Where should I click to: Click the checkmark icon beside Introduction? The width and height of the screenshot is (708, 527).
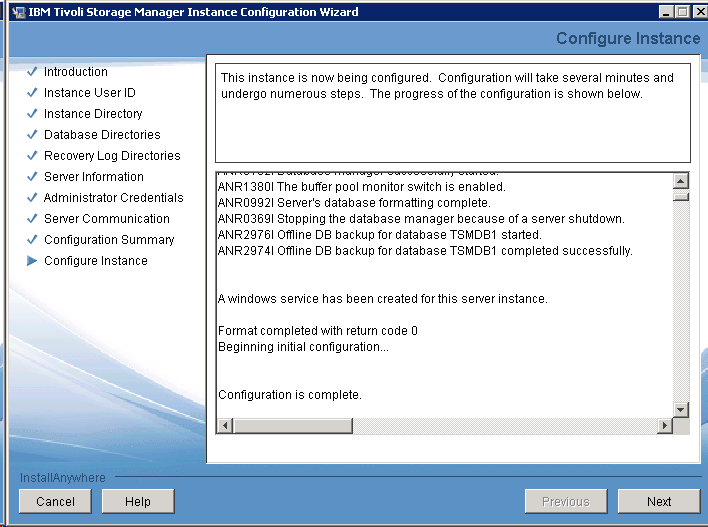[x=32, y=72]
